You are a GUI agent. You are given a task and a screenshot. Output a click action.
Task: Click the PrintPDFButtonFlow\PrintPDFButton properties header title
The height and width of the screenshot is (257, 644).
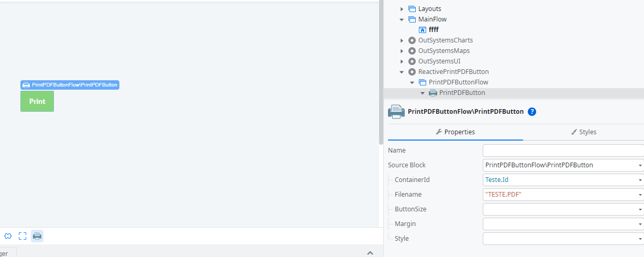tap(465, 112)
